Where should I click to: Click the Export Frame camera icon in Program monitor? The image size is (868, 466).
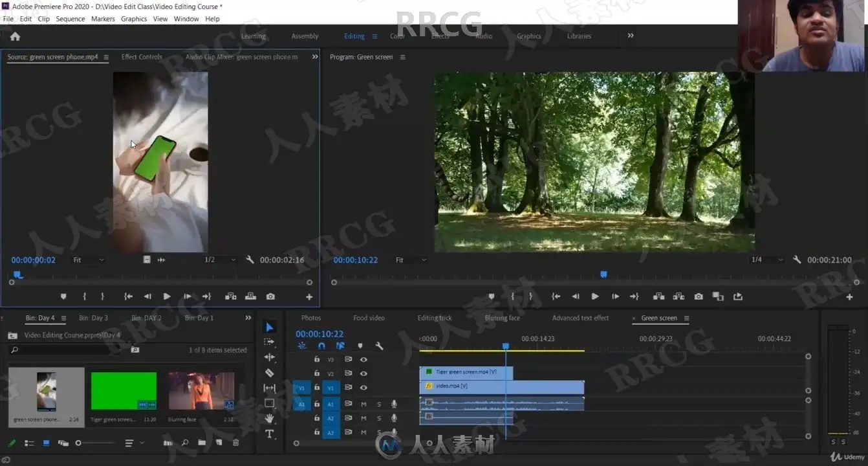[x=699, y=296]
